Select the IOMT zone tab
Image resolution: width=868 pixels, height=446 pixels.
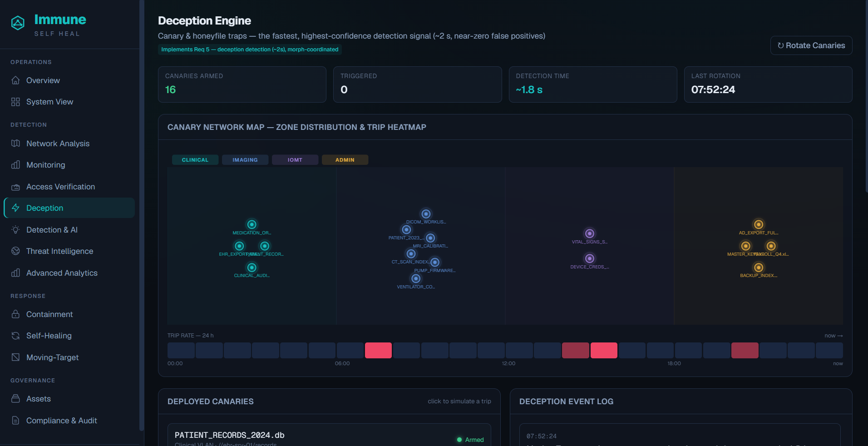tap(295, 160)
